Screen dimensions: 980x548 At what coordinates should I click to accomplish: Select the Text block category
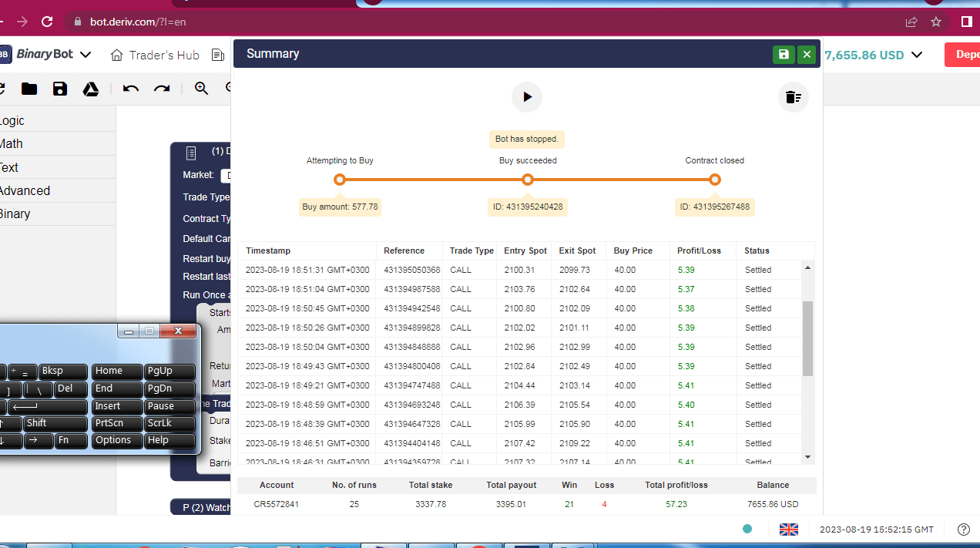click(58, 167)
